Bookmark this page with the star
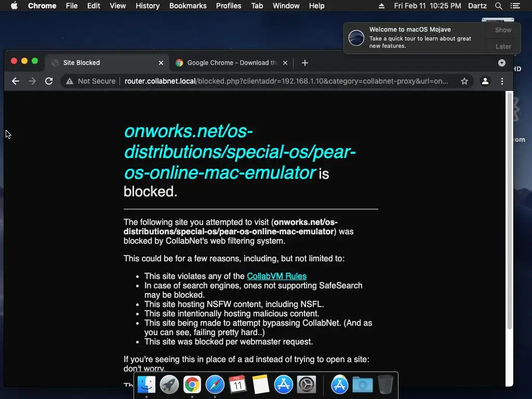Image resolution: width=532 pixels, height=399 pixels. pos(464,81)
